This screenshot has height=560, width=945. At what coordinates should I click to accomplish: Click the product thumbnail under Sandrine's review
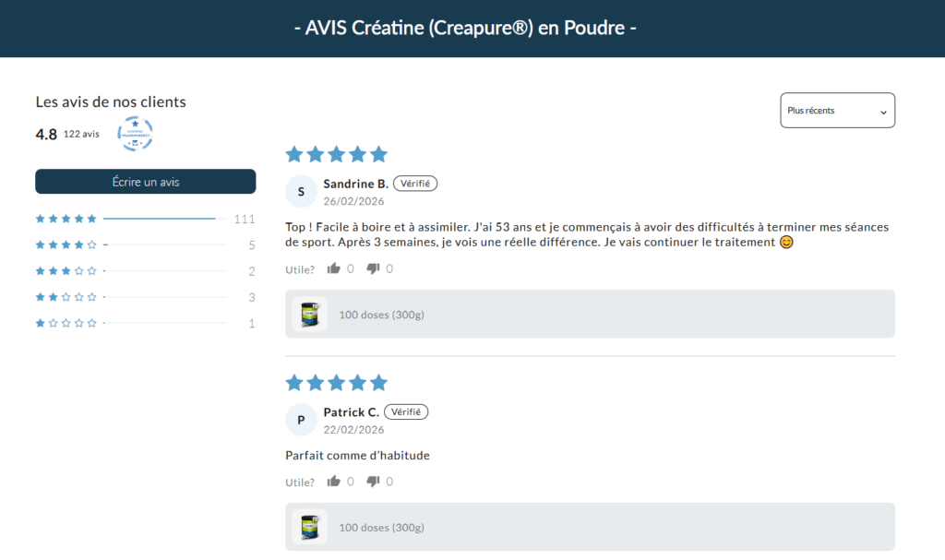[x=308, y=314]
